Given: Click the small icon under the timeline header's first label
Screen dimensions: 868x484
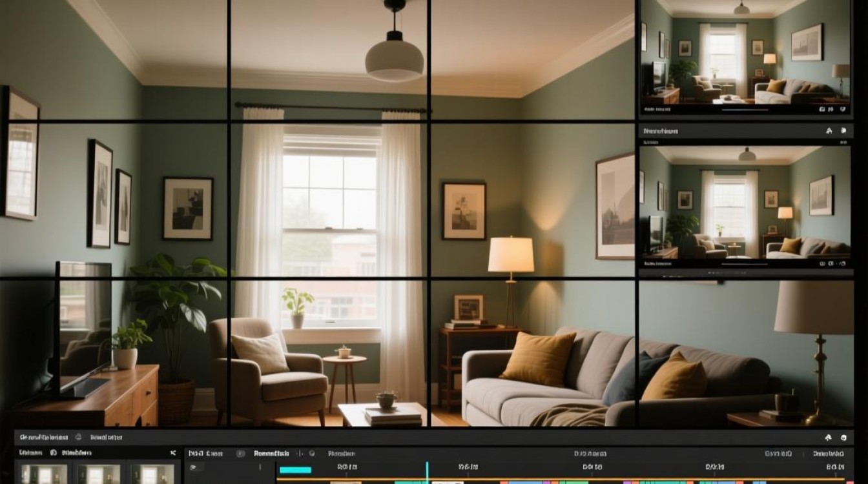Looking at the screenshot, I should pos(194,467).
